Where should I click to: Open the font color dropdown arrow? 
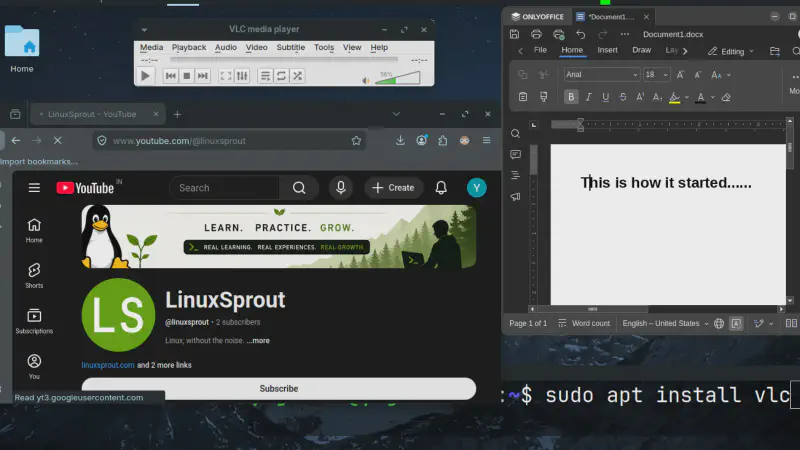tap(713, 97)
